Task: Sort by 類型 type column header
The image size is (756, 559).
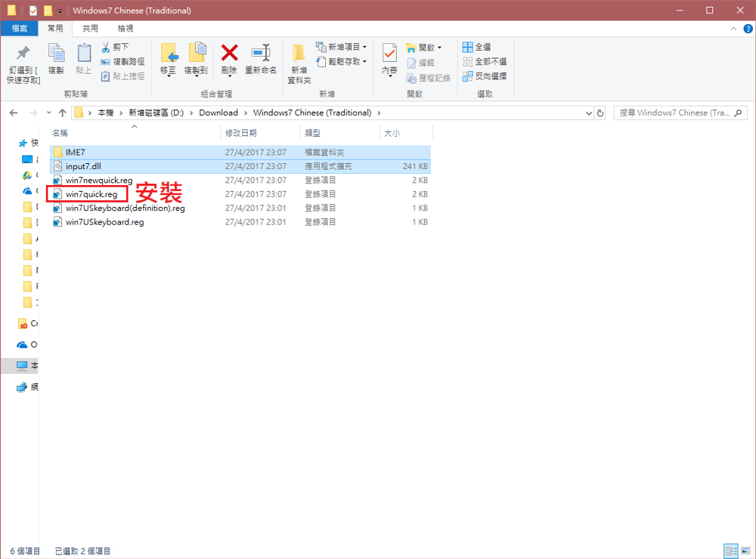Action: 340,133
